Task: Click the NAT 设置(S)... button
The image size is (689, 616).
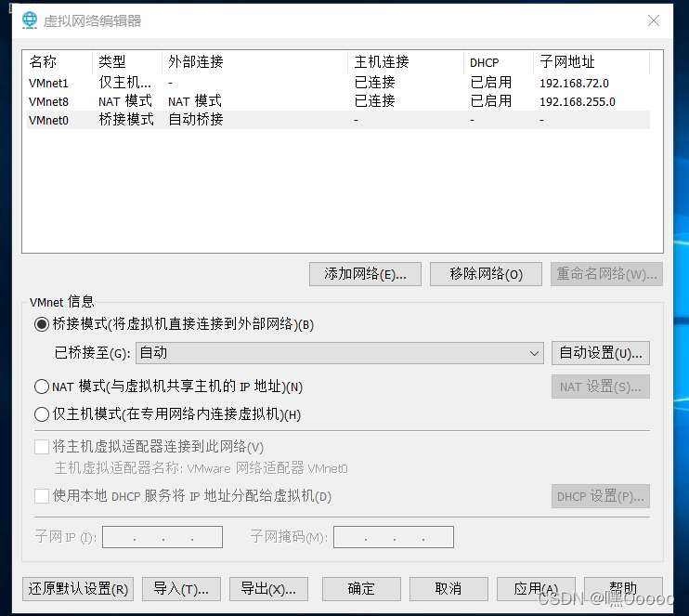Action: [x=601, y=387]
